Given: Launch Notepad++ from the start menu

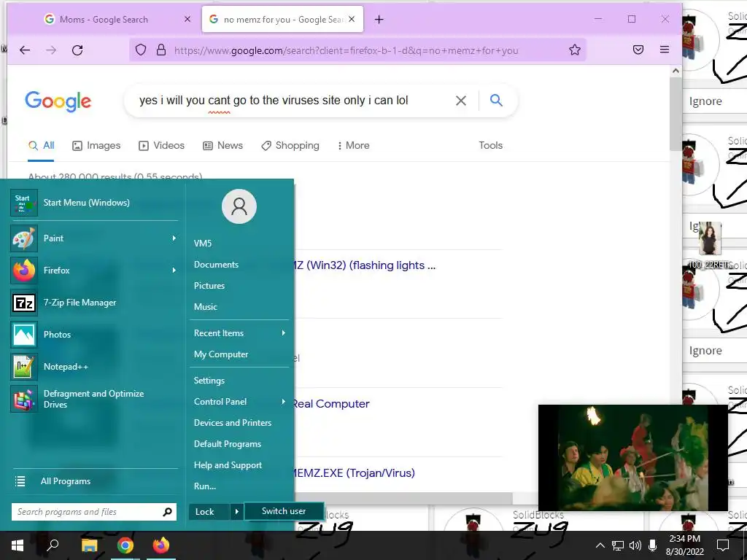Looking at the screenshot, I should coord(94,367).
